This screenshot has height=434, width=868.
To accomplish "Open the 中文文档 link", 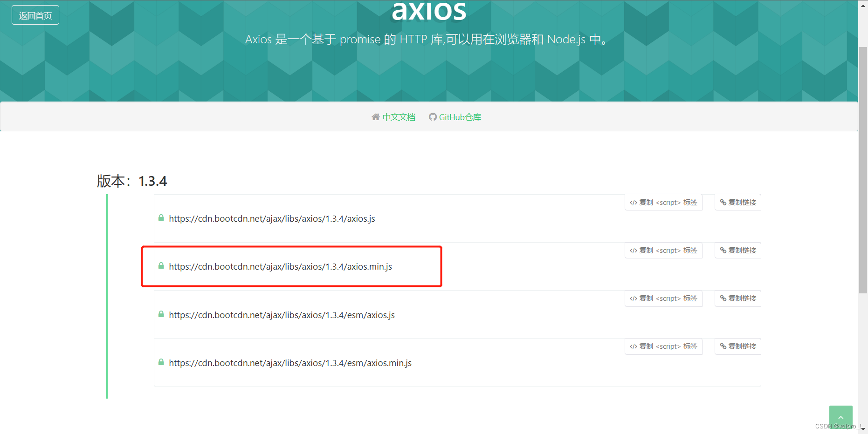I will click(399, 117).
